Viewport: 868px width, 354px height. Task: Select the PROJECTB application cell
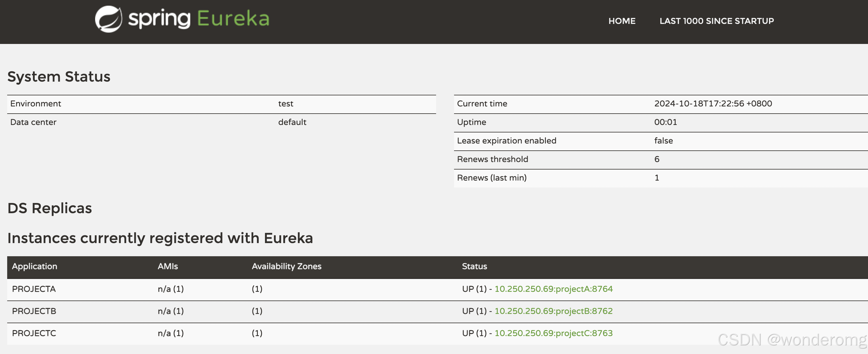tap(34, 311)
